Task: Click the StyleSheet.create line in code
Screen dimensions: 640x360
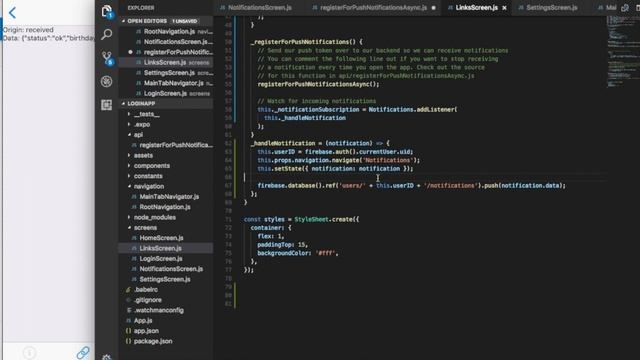Action: [302, 220]
